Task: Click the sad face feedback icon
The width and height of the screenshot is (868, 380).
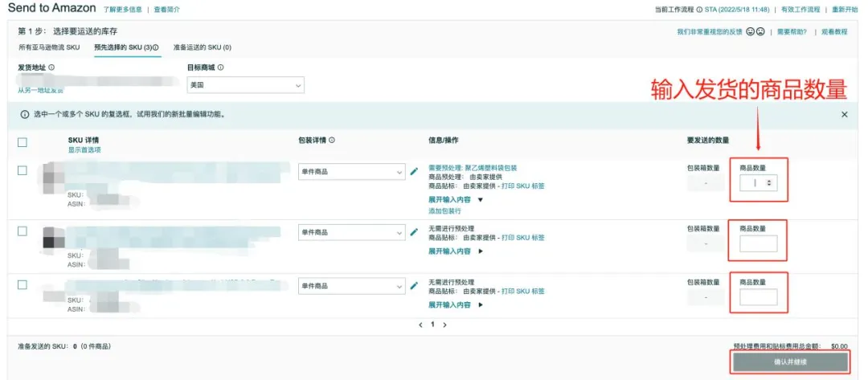Action: [x=760, y=32]
